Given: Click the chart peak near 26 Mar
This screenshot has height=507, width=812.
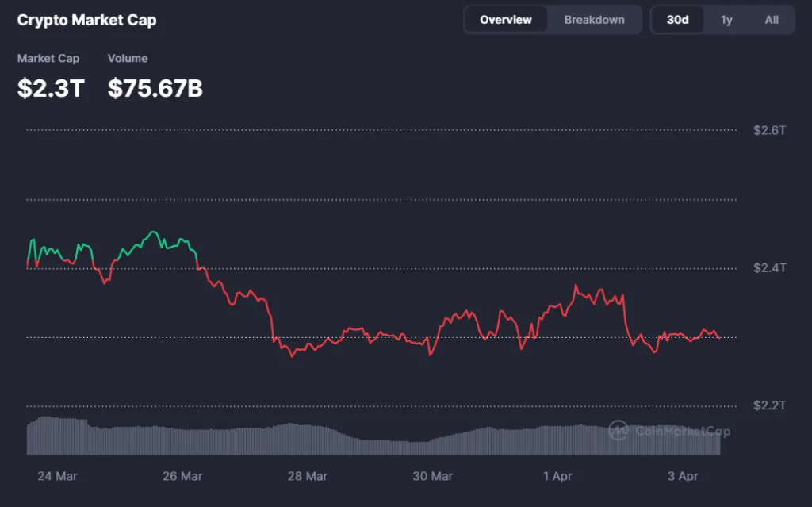Looking at the screenshot, I should coord(153,231).
